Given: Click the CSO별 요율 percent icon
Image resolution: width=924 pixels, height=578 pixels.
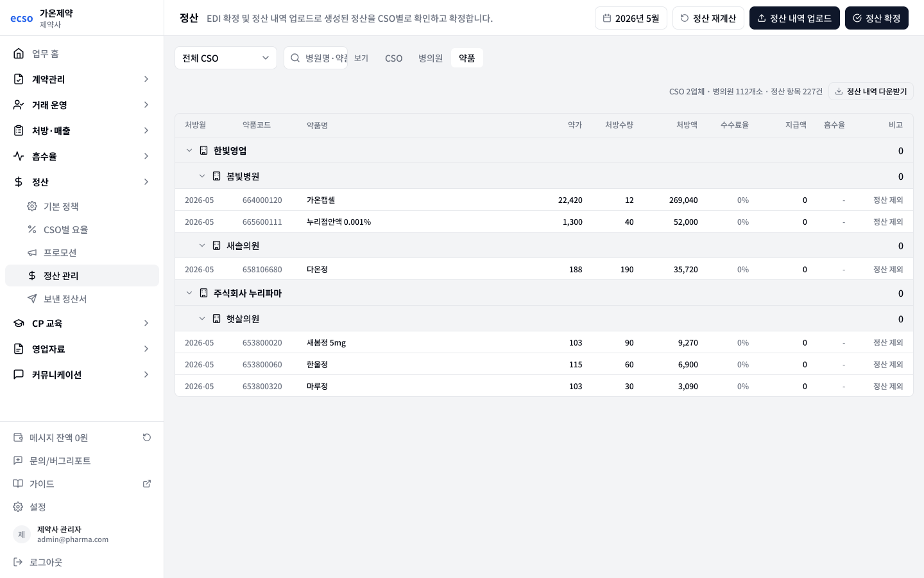Looking at the screenshot, I should point(32,229).
